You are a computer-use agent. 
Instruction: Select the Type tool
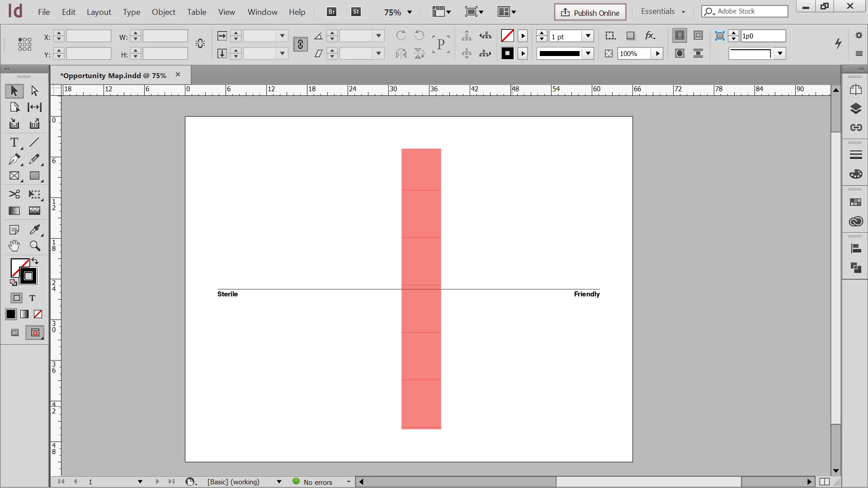click(x=14, y=143)
